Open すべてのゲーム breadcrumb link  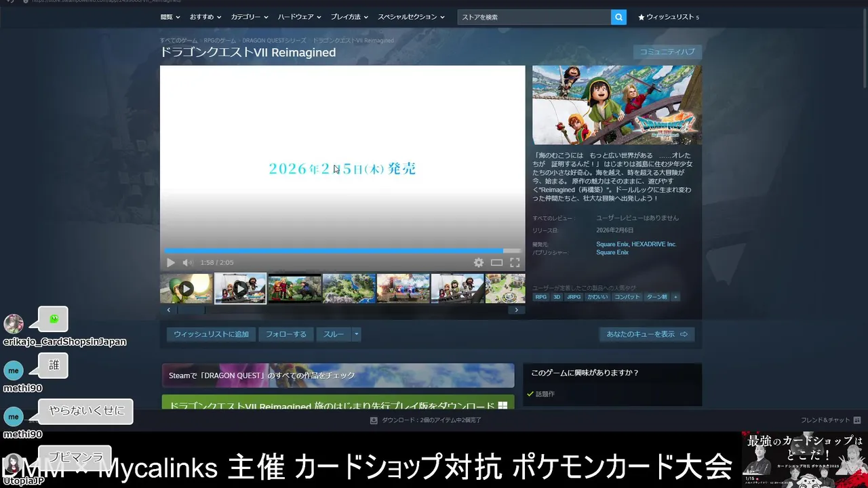[x=179, y=41]
